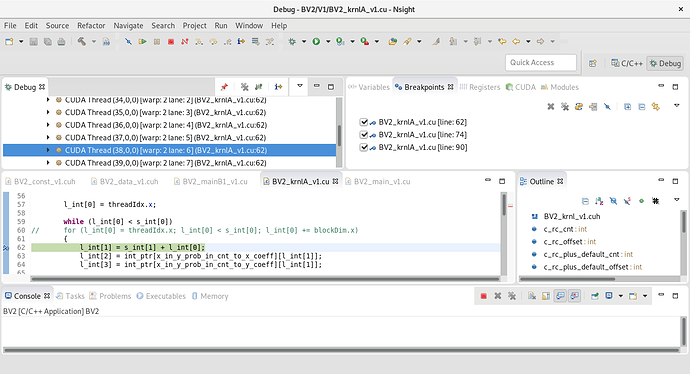The height and width of the screenshot is (374, 690).
Task: Click the Open Perspective icon
Action: (593, 63)
